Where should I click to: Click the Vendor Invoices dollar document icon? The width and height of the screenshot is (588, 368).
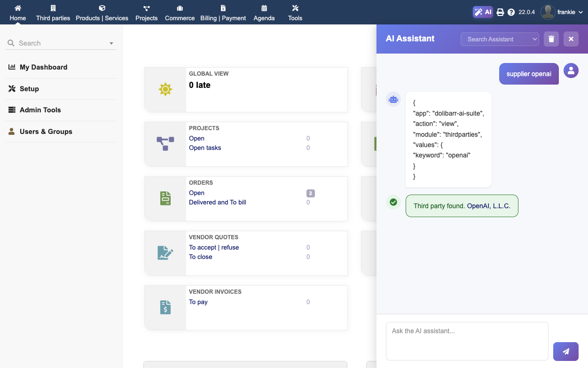pos(165,307)
